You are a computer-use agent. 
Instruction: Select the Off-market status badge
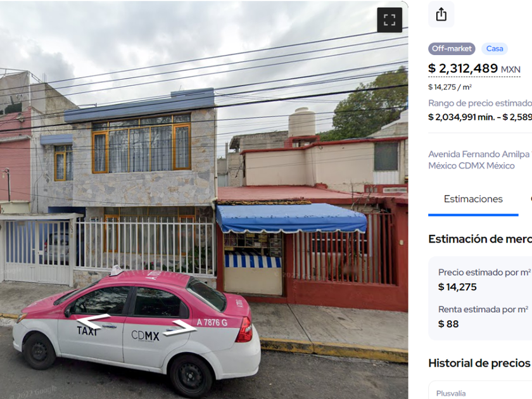coord(452,49)
